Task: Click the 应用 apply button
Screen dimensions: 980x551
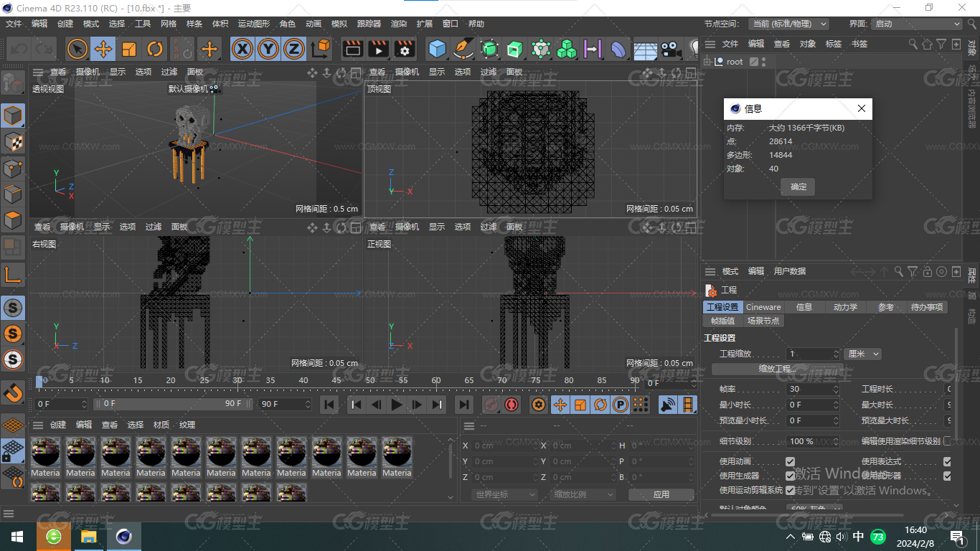Action: coord(661,494)
